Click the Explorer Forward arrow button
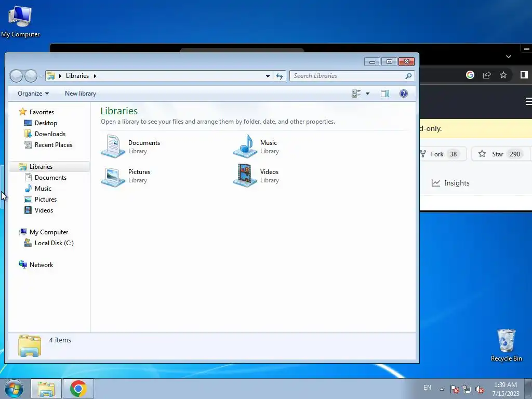Image resolution: width=532 pixels, height=399 pixels. [31, 76]
